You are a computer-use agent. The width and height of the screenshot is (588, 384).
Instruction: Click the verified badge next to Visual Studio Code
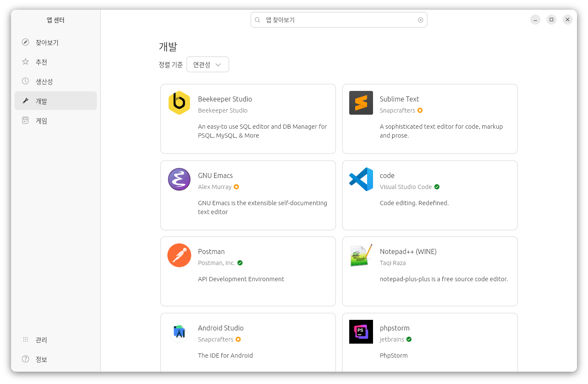pyautogui.click(x=437, y=187)
